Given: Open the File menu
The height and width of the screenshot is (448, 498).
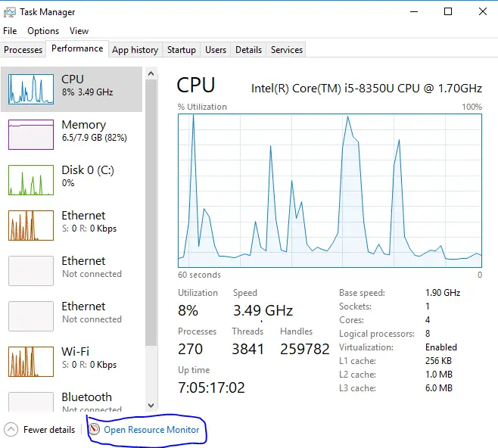Looking at the screenshot, I should [x=10, y=31].
